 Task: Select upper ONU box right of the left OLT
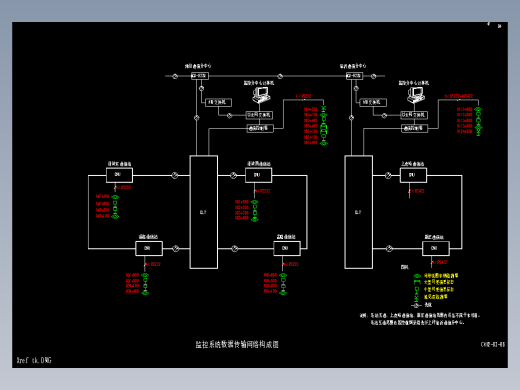258,175
